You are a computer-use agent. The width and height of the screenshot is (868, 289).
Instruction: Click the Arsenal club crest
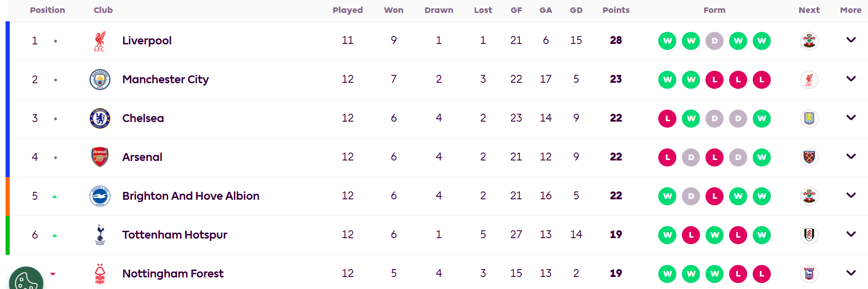[100, 157]
